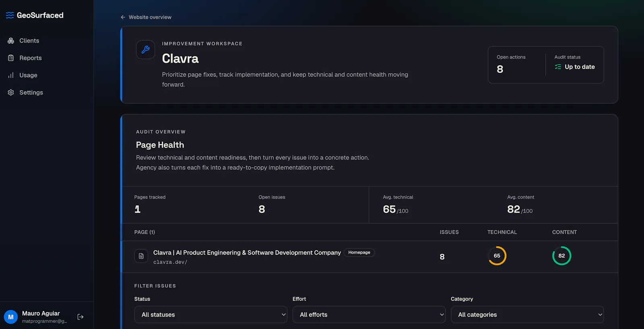Click the technical score 65 progress ring
The image size is (644, 329).
tap(497, 256)
